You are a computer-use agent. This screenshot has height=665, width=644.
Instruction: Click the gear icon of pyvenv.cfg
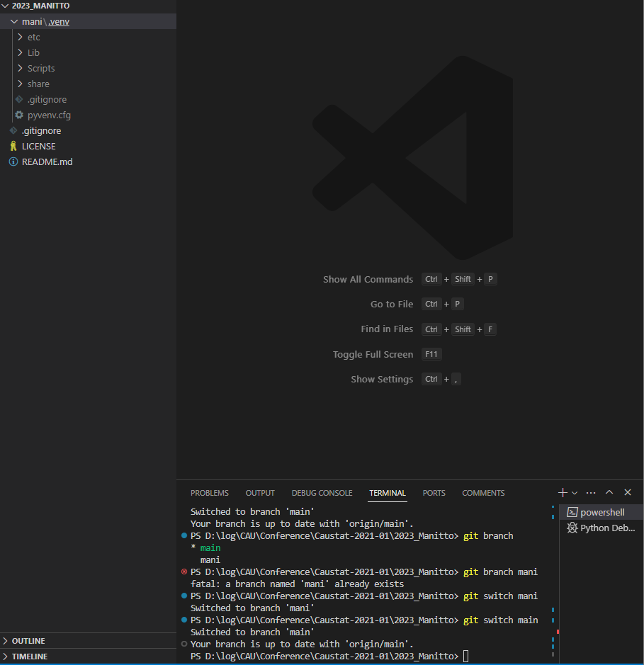[x=19, y=115]
